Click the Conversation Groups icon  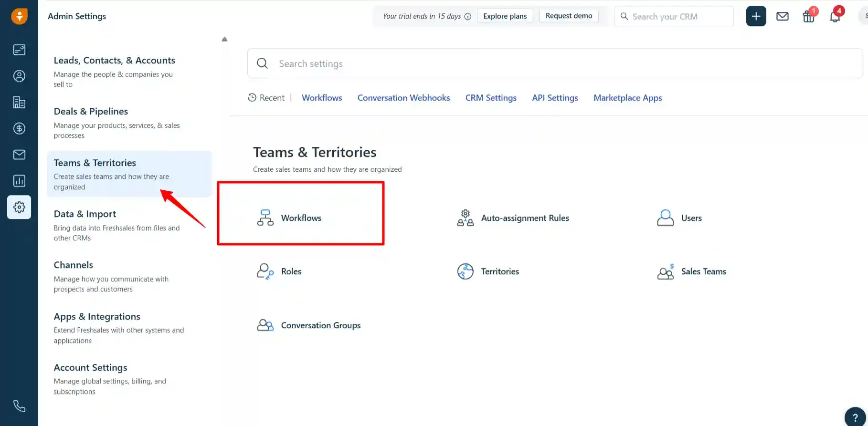click(265, 325)
